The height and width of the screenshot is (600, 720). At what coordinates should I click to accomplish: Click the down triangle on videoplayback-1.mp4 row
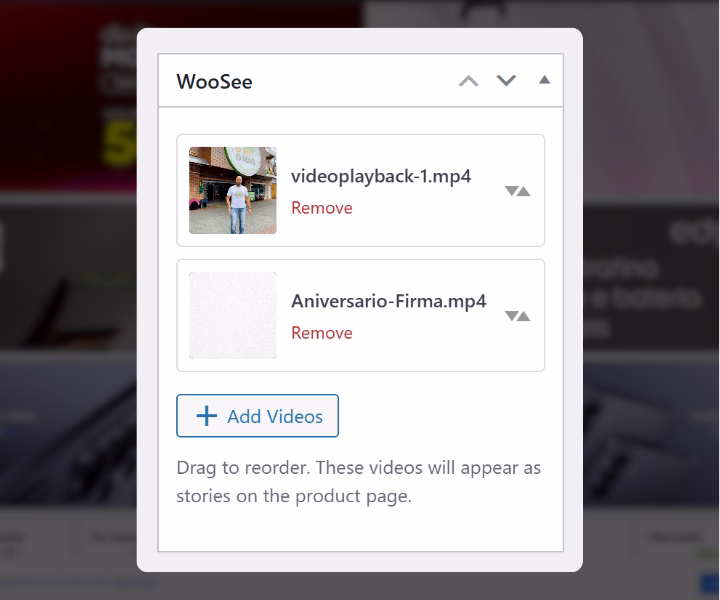point(511,191)
